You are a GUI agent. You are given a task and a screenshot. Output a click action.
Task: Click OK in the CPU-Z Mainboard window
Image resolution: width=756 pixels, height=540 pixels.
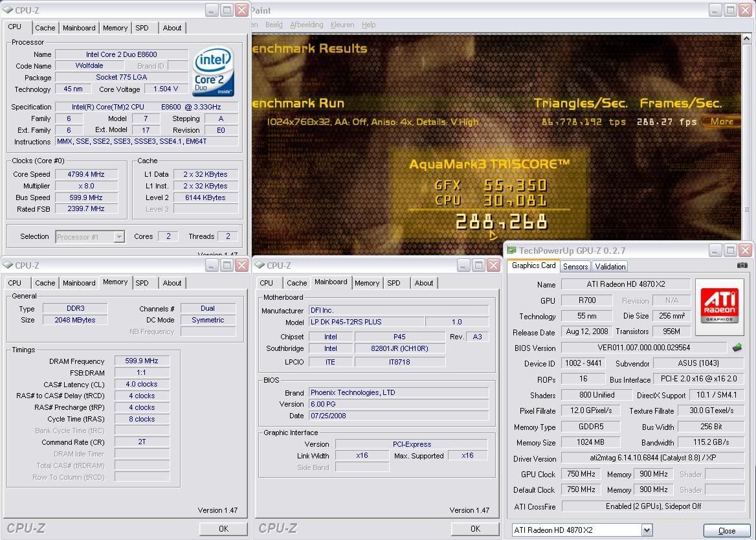(475, 529)
